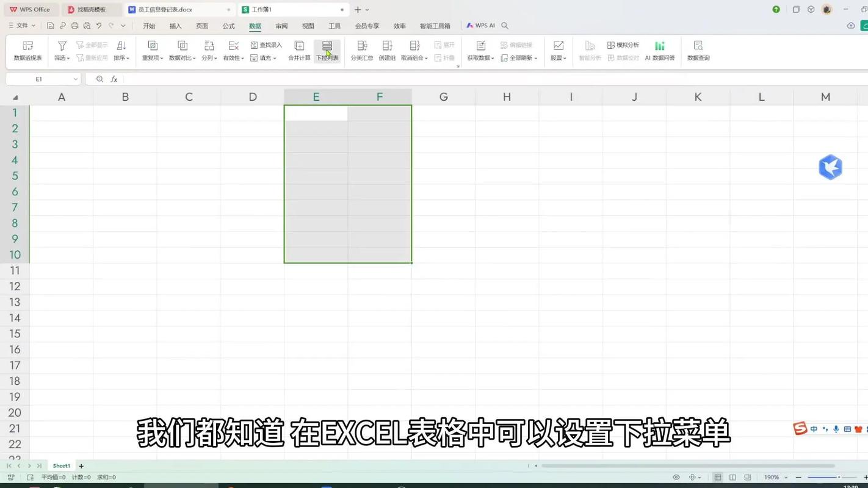Toggle the 筛选 filter
Viewport: 868px width, 488px height.
coord(61,50)
